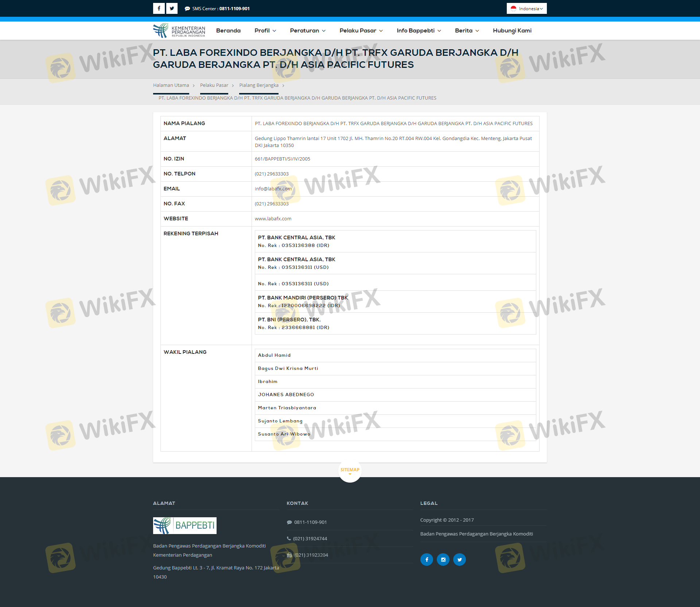
Task: Open the footer Facebook circle icon
Action: coord(427,560)
